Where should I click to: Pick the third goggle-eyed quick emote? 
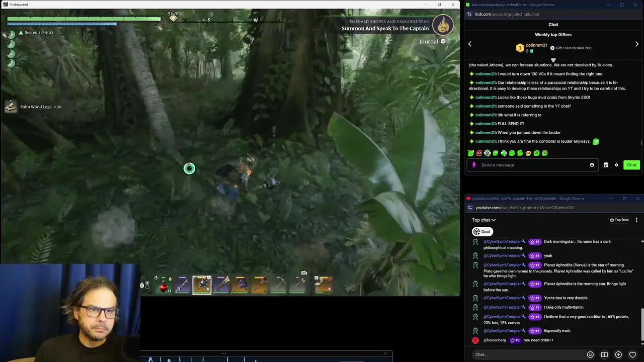487,153
